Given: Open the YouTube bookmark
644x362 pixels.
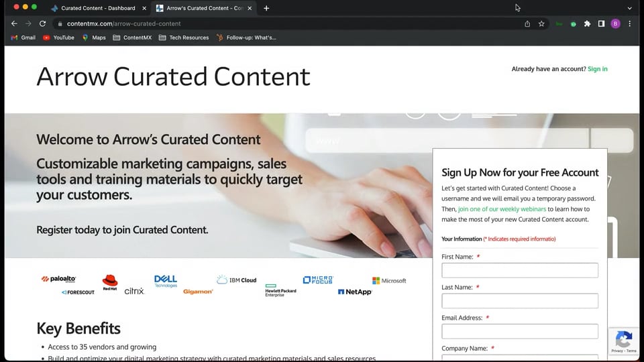Looking at the screenshot, I should (x=59, y=38).
